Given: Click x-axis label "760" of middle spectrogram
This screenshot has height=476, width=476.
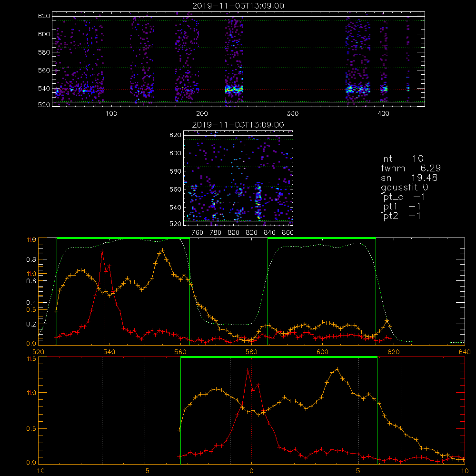Looking at the screenshot, I should pyautogui.click(x=198, y=233).
